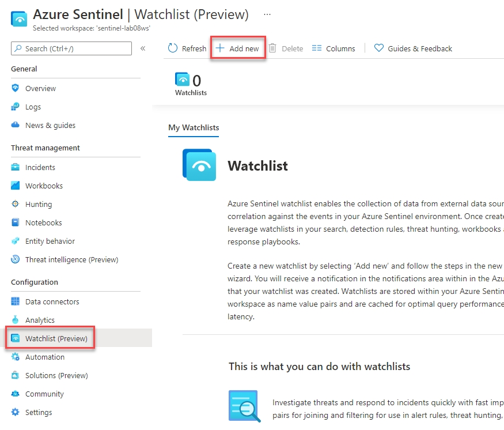Open Settings gear in sidebar
The width and height of the screenshot is (504, 430).
point(16,412)
